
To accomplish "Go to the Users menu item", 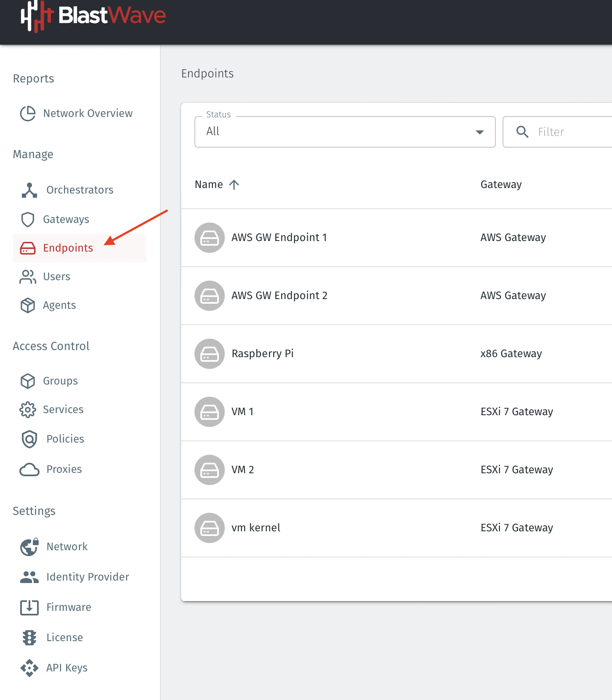I will click(x=56, y=277).
